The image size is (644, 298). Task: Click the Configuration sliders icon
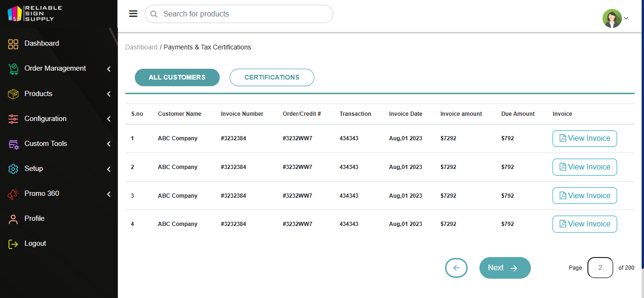click(13, 119)
